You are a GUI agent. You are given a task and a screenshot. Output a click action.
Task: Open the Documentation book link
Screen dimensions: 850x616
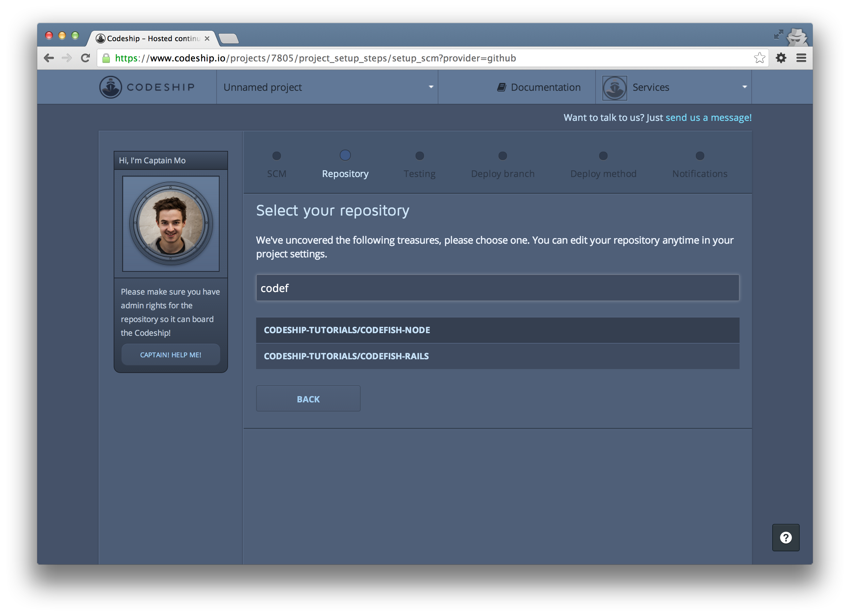point(539,87)
